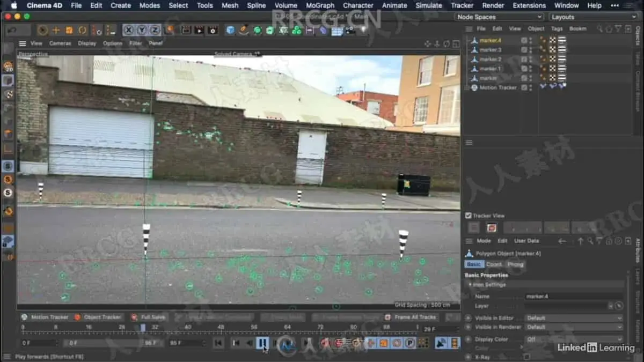
Task: Open the Tracker menu
Action: 462,5
